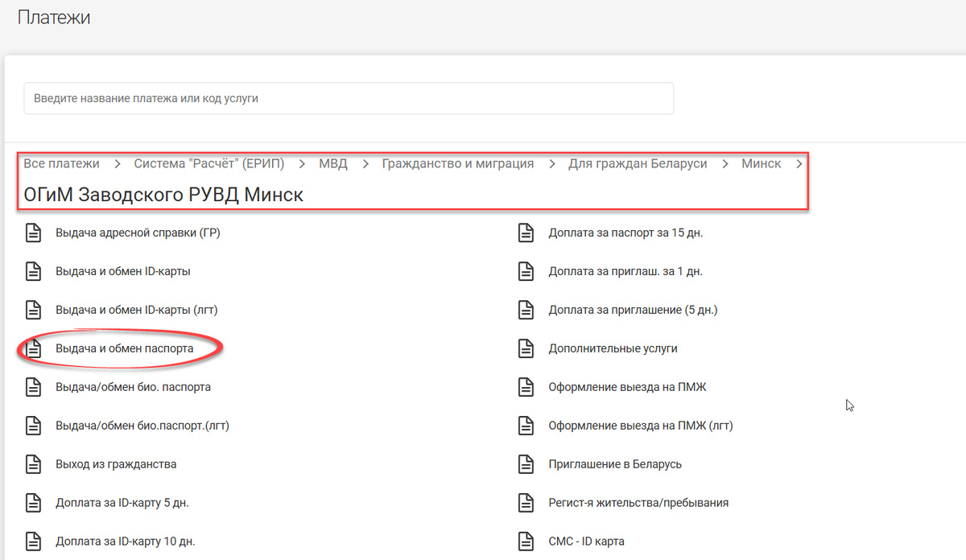Screen dimensions: 966x560
Task: Select Выдача адресной справки (ГР) payment
Action: click(138, 233)
